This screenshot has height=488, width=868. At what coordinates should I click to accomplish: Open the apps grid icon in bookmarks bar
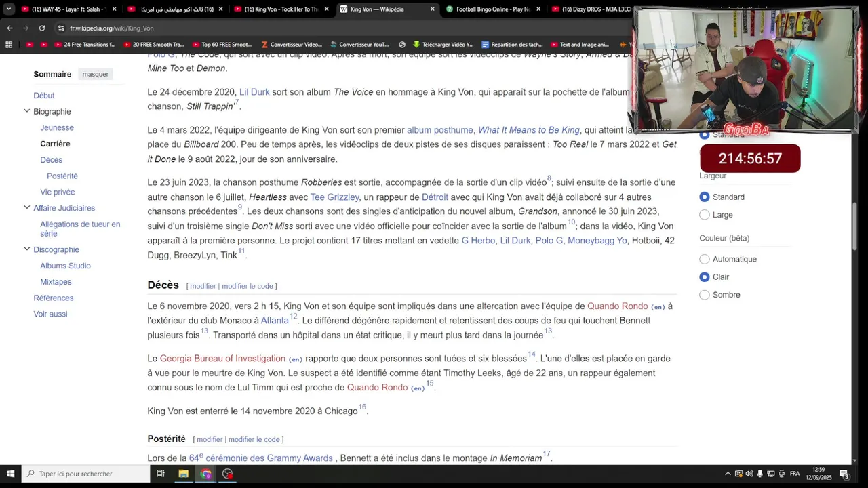pyautogui.click(x=9, y=45)
